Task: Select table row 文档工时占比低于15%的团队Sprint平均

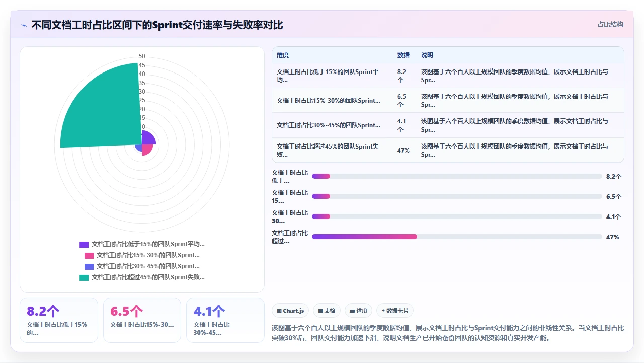Action: tap(448, 76)
